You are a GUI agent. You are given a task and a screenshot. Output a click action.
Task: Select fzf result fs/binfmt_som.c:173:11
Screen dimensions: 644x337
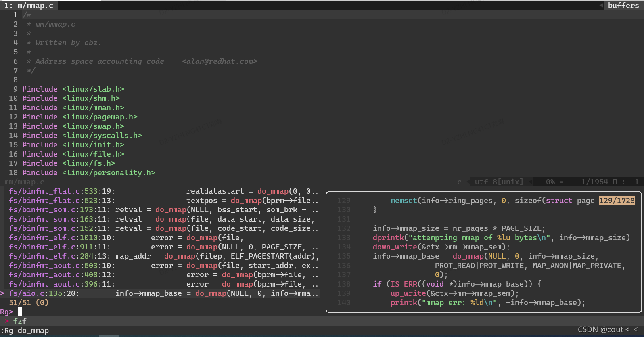pyautogui.click(x=164, y=210)
